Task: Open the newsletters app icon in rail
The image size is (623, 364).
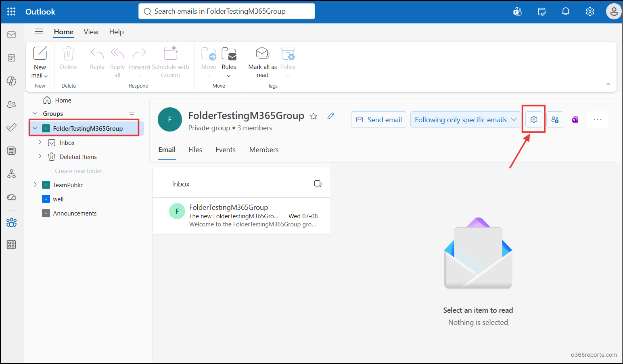Action: 12,151
